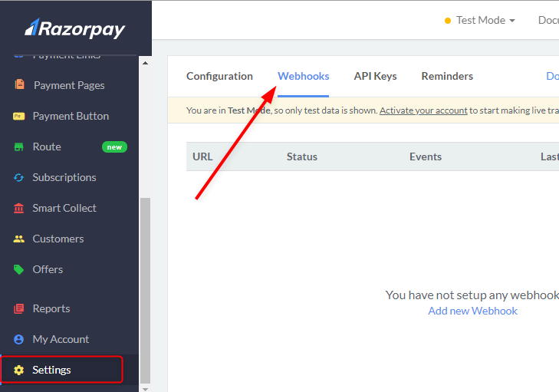Click the Settings gear icon

[19, 370]
